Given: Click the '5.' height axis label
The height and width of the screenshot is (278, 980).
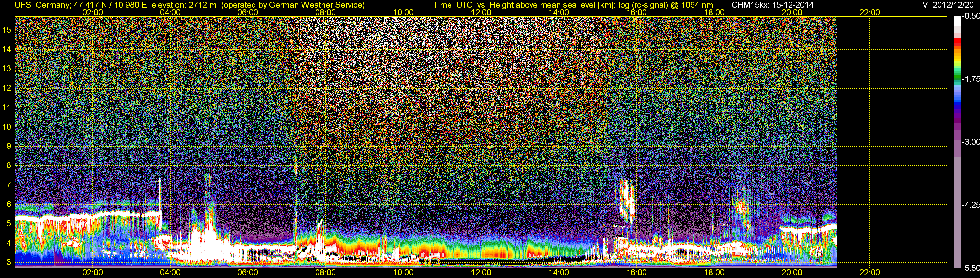Looking at the screenshot, I should (9, 224).
